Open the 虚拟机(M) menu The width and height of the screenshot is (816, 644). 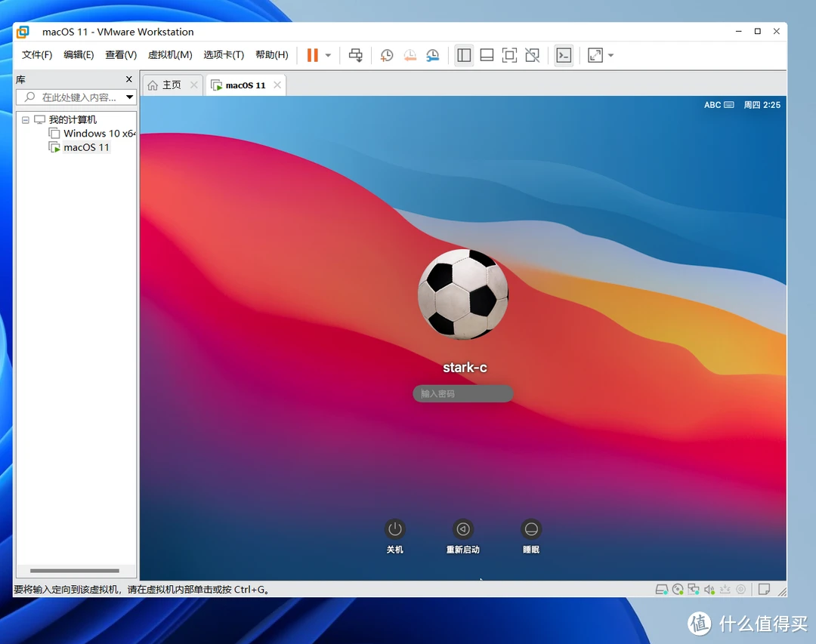[170, 54]
